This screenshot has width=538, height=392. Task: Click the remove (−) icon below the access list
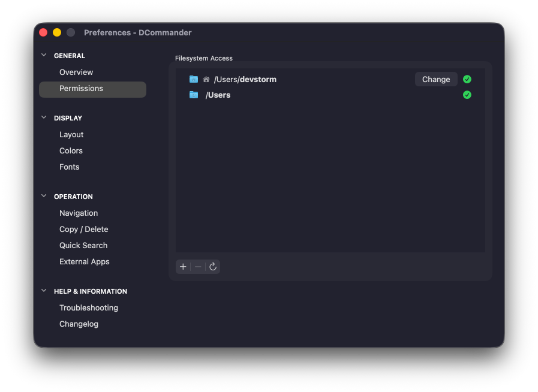(198, 266)
